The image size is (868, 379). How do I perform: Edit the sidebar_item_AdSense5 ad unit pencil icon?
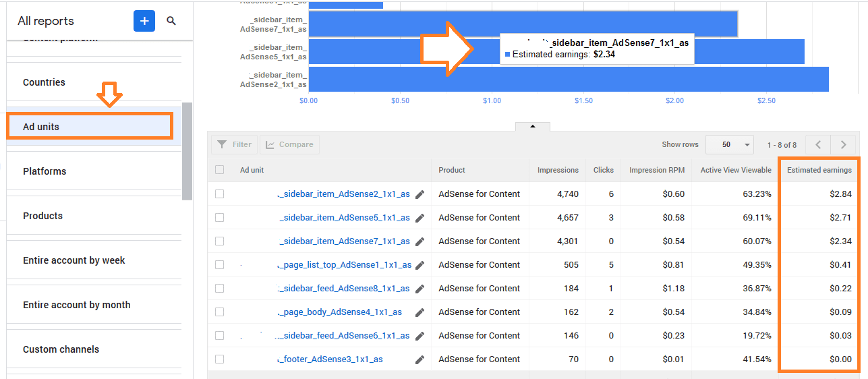tap(420, 218)
